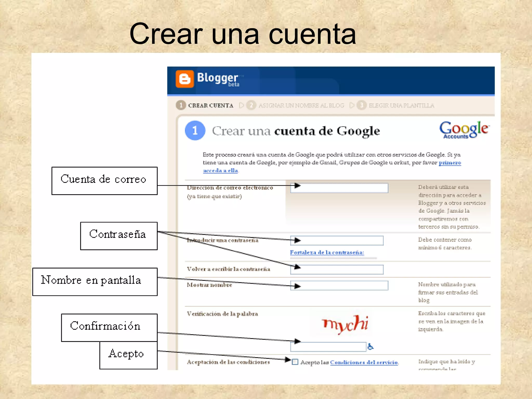Focus the 'Mostrar nombre' input field
Viewport: 532px width, 399px height.
(339, 285)
